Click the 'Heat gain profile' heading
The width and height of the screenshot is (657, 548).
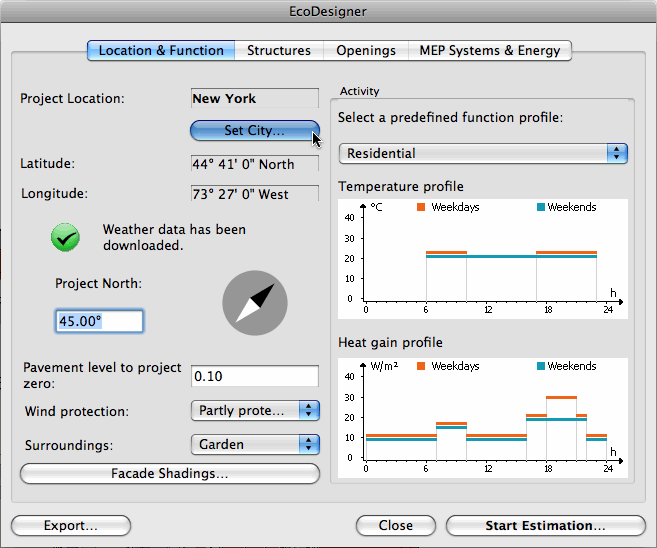click(391, 343)
